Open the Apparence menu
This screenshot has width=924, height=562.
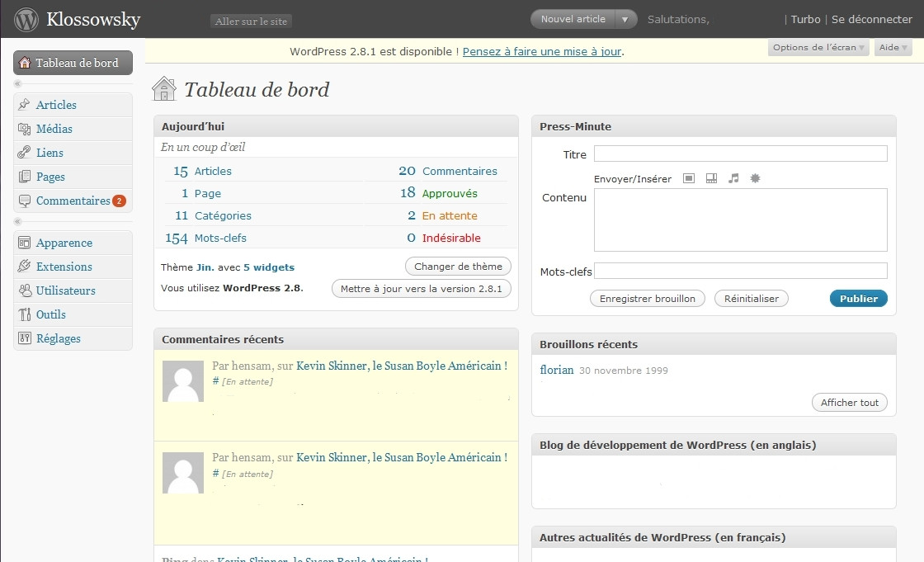coord(73,243)
